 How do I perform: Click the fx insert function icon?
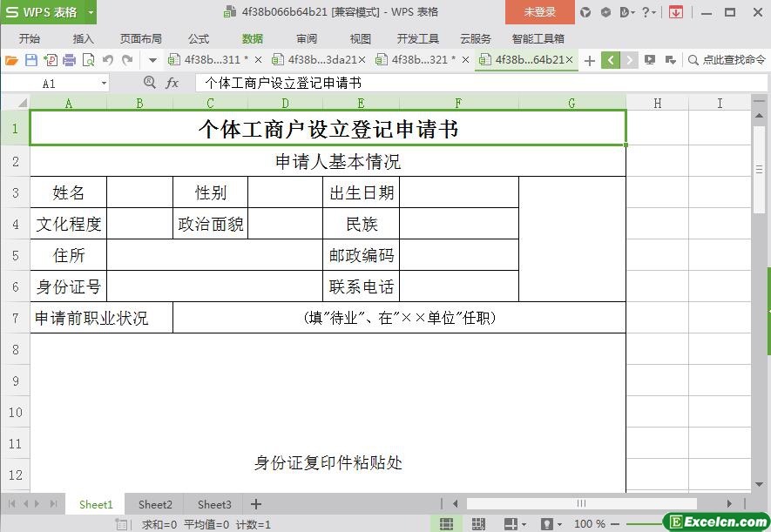[x=172, y=83]
